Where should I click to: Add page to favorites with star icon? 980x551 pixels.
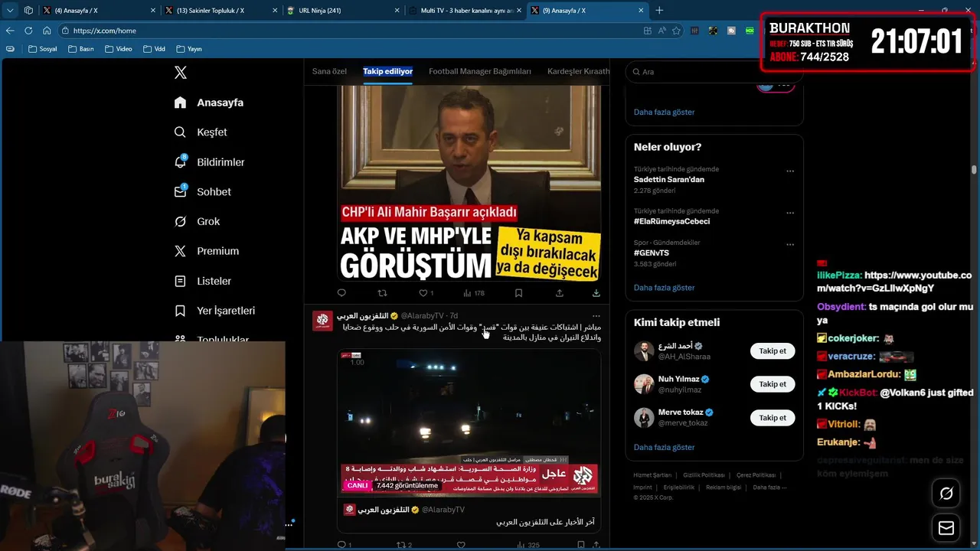point(676,31)
